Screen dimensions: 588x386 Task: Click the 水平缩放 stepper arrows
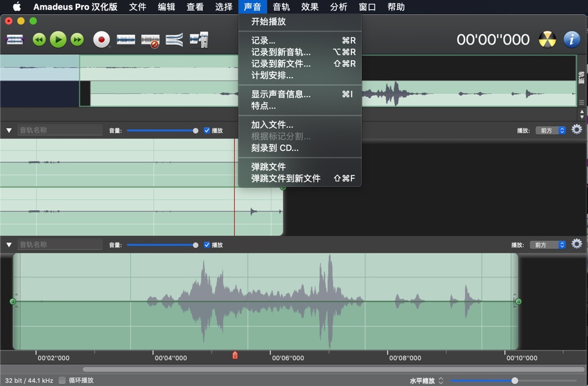(441, 381)
